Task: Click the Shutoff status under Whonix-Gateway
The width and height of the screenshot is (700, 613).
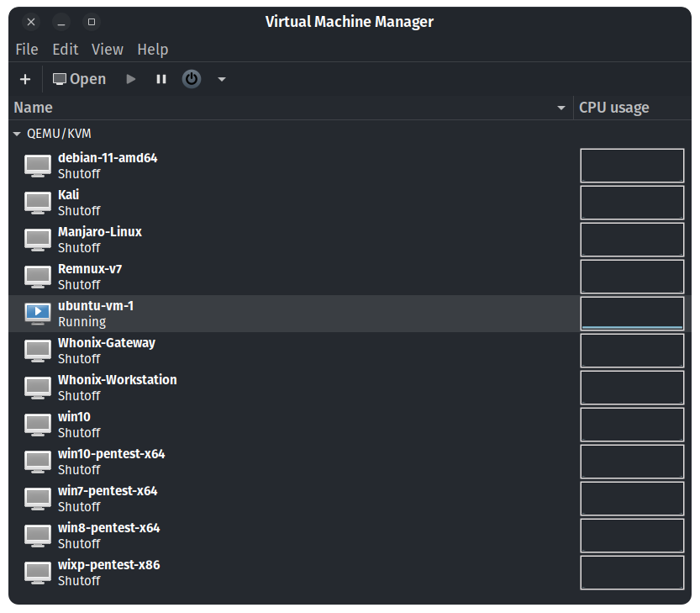Action: [79, 359]
